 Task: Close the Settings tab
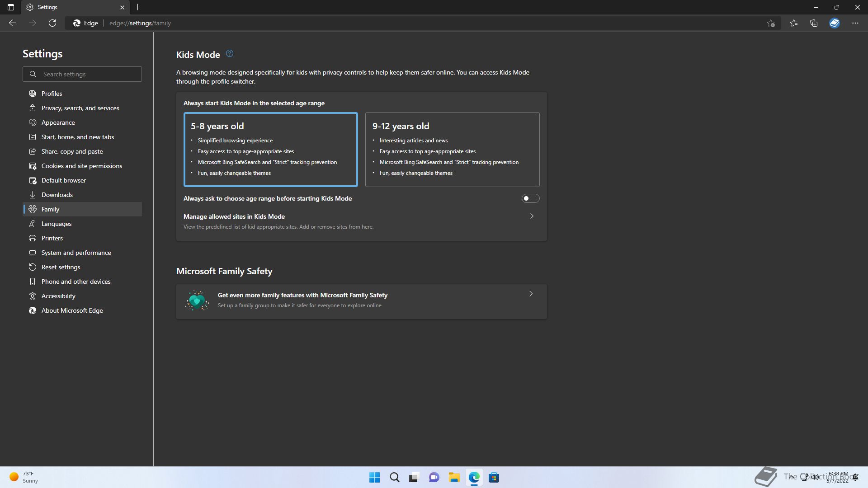(x=122, y=7)
